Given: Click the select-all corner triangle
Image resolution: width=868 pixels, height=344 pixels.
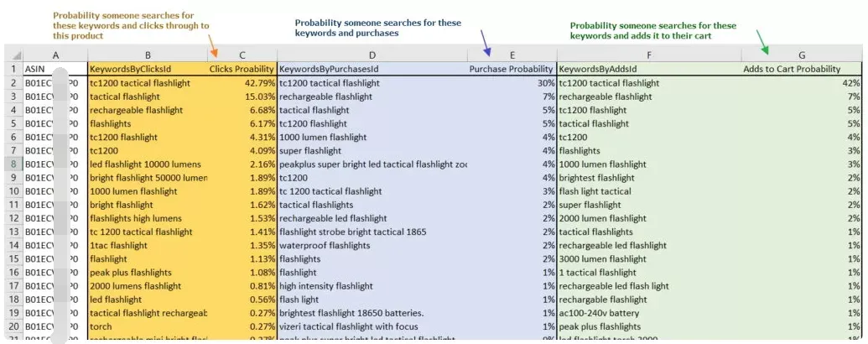Looking at the screenshot, I should click(x=15, y=55).
